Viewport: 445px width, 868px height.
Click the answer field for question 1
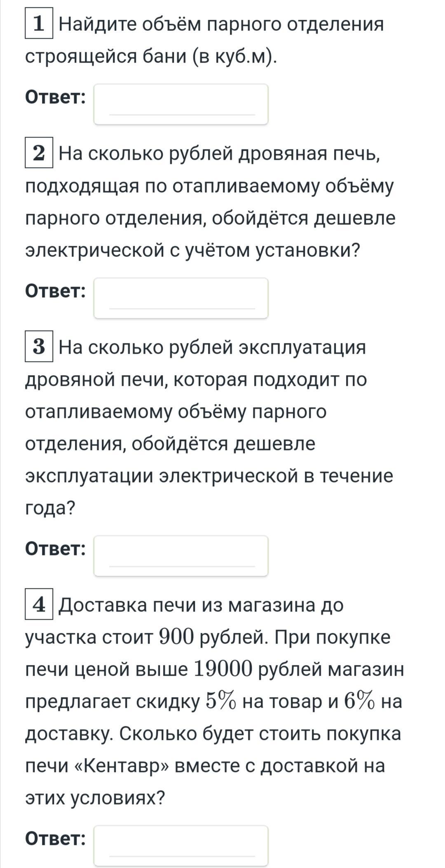pos(181,104)
